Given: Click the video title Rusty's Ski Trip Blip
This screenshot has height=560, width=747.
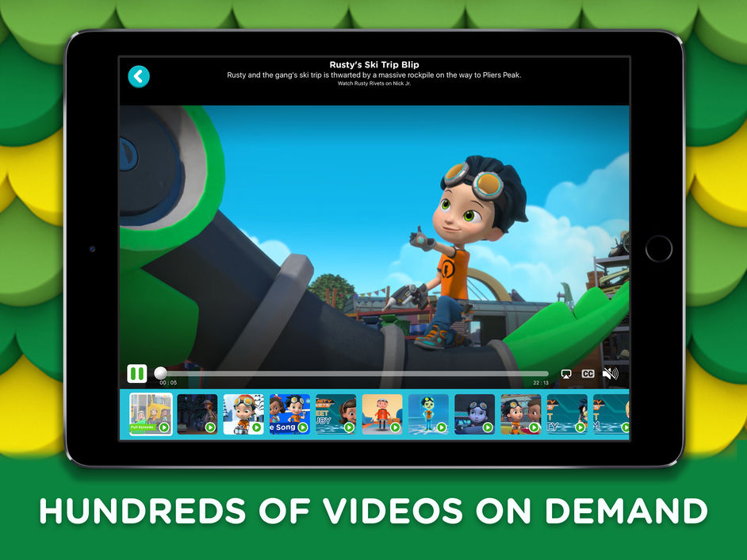Looking at the screenshot, I should click(x=373, y=64).
